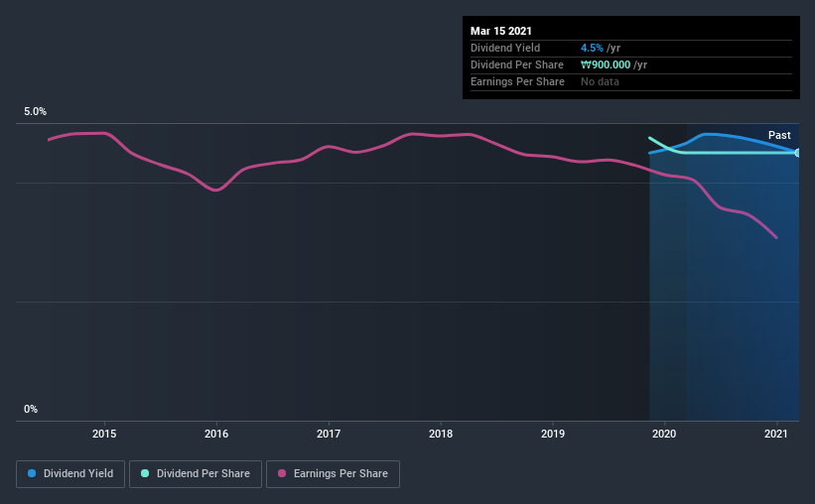Select the 2020 x-axis label
Image resolution: width=815 pixels, height=504 pixels.
coord(664,434)
